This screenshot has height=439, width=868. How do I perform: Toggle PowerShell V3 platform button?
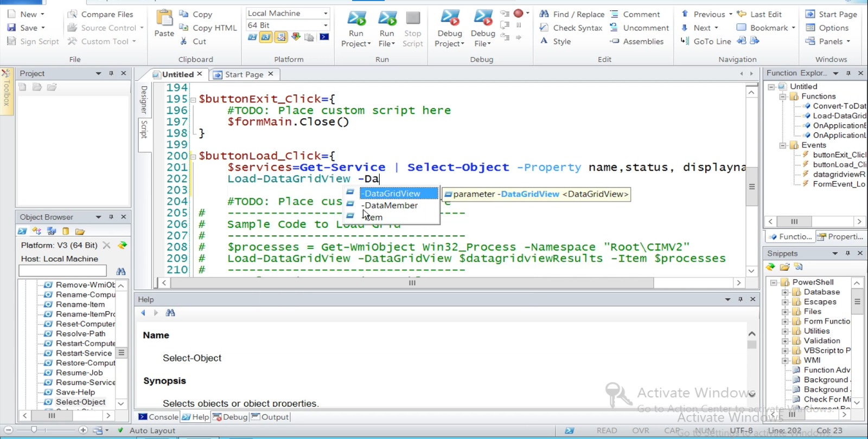pyautogui.click(x=266, y=37)
